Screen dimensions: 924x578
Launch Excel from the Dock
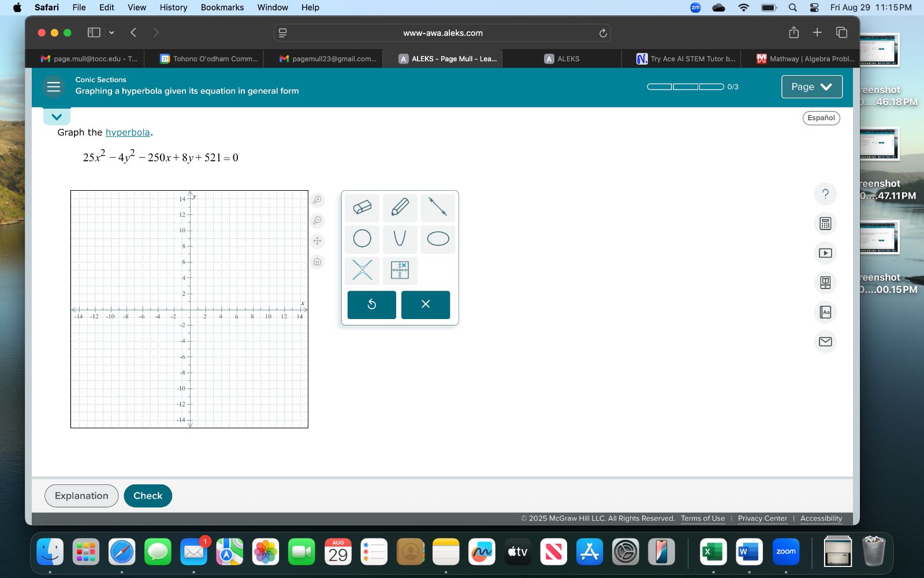713,551
